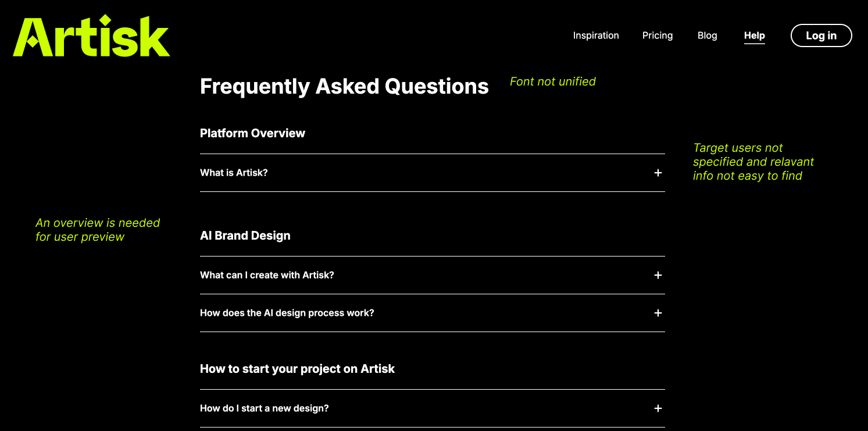Expand plus icon for "How does the AI design process work?"

click(658, 313)
